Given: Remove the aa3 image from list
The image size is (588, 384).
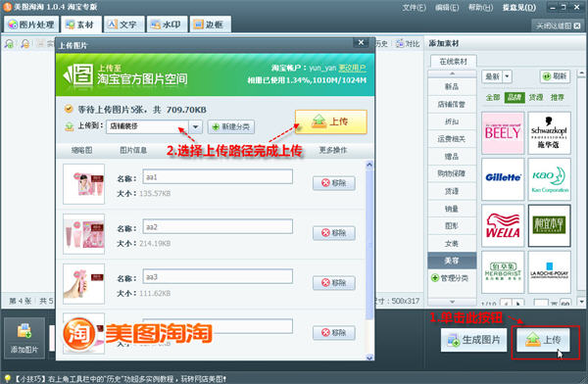Looking at the screenshot, I should point(334,283).
